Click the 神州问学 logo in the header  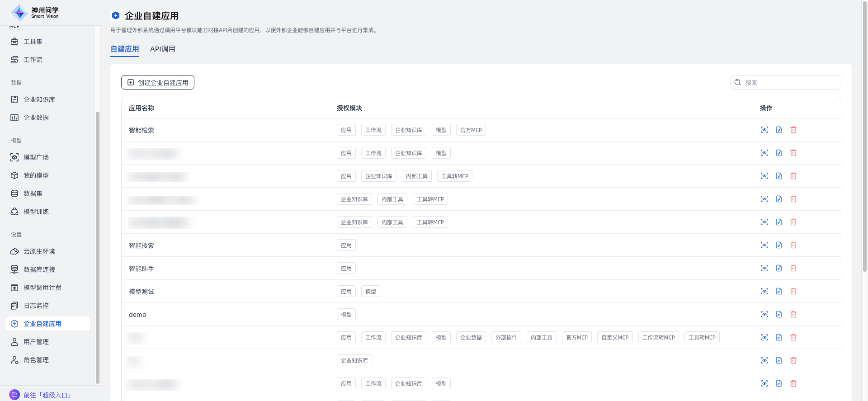tap(35, 13)
